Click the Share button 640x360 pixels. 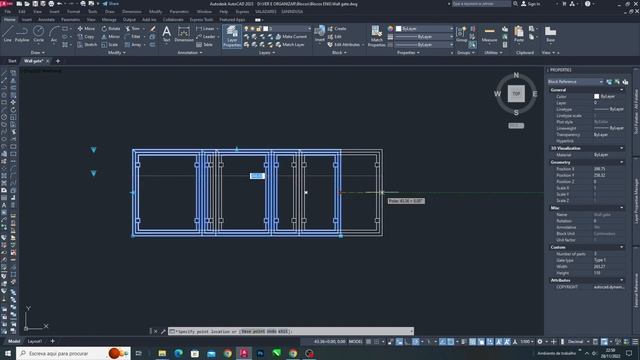[x=111, y=4]
